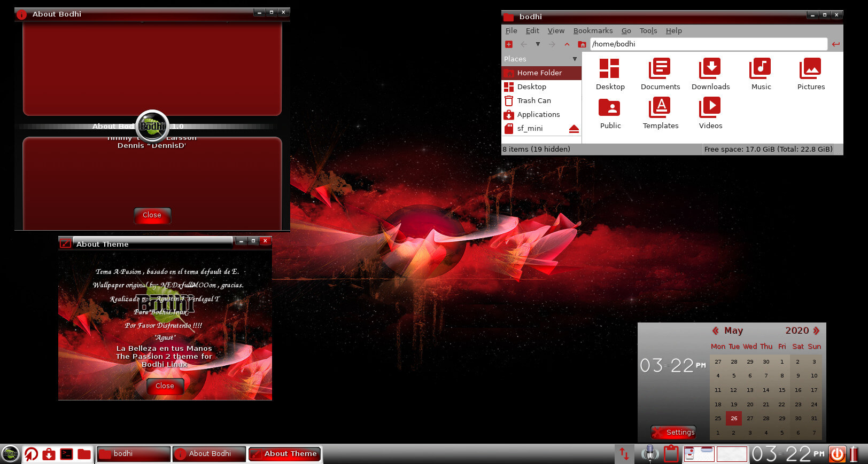
Task: Open Trash Can in Places
Action: [541, 100]
